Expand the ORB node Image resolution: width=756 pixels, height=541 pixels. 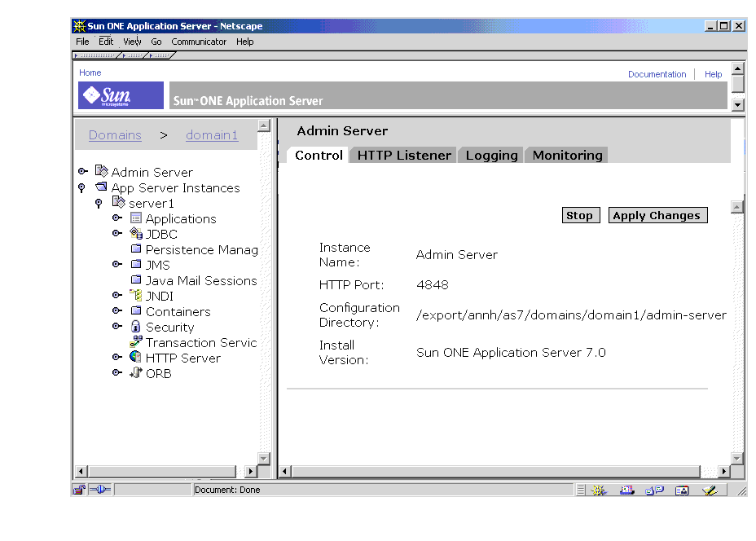[116, 372]
